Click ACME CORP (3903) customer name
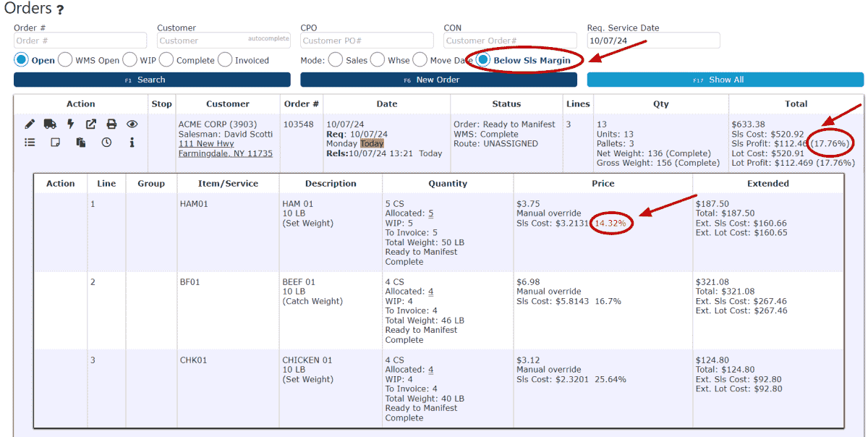Image resolution: width=868 pixels, height=437 pixels. click(x=218, y=124)
